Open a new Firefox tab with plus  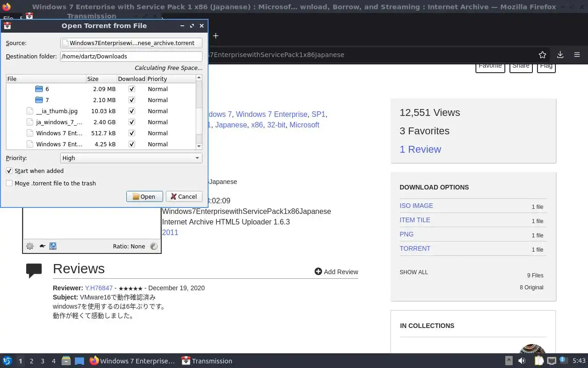(x=215, y=35)
